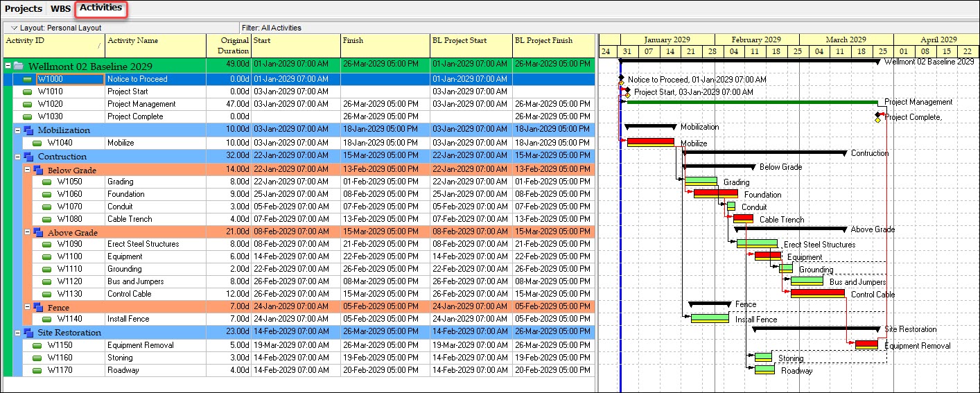Switch to the Projects tab
The image size is (980, 393).
click(x=24, y=9)
